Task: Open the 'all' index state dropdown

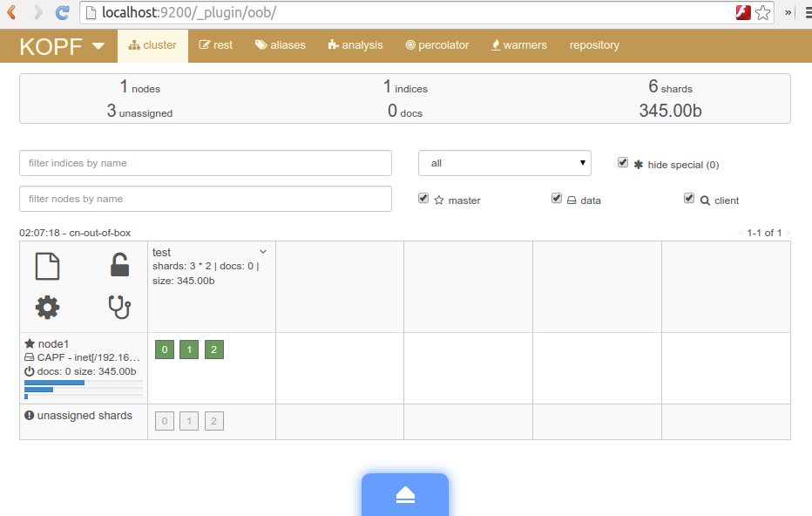Action: pyautogui.click(x=505, y=163)
